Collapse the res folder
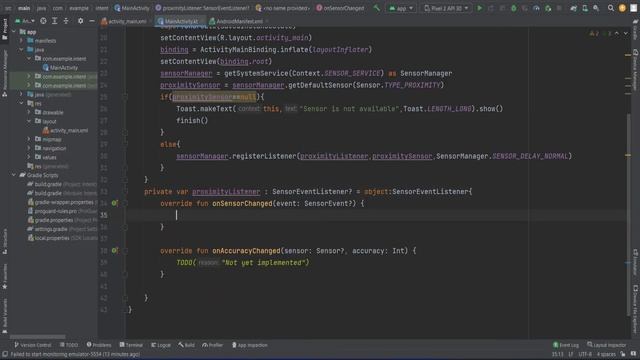This screenshot has width=640, height=360. (21, 104)
